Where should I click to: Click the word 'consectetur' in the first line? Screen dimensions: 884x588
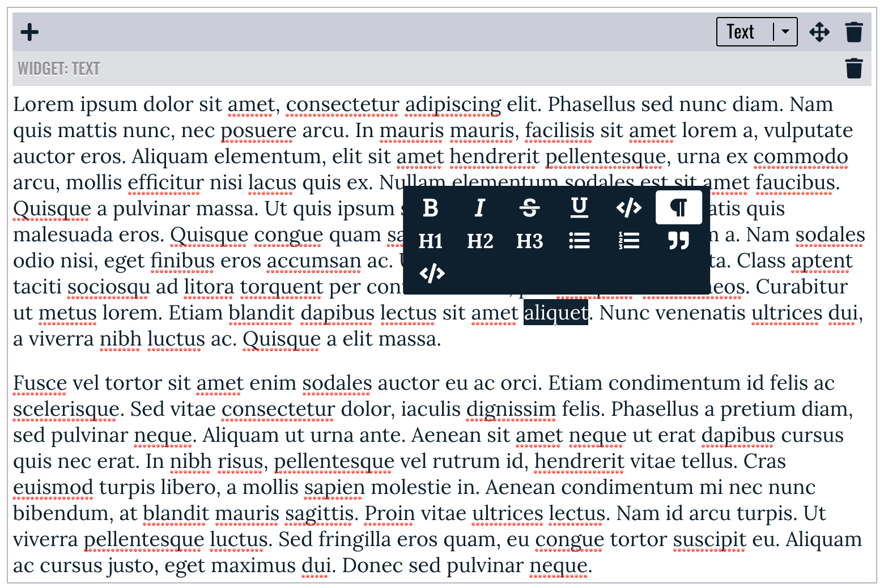tap(342, 104)
